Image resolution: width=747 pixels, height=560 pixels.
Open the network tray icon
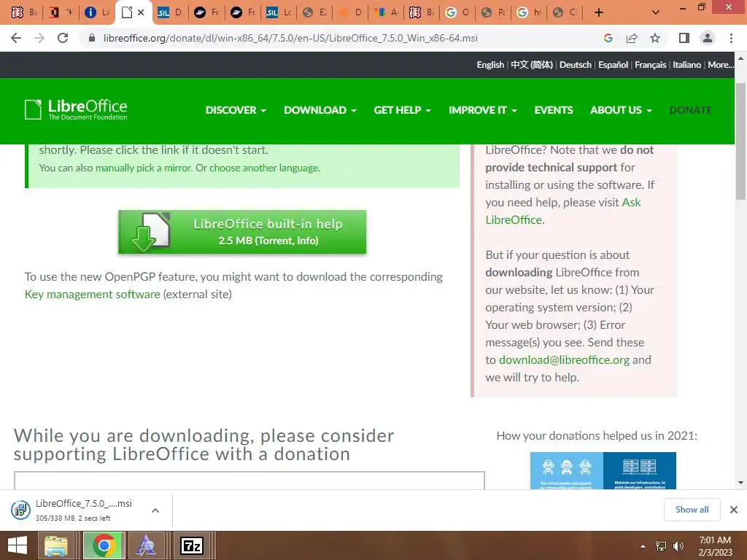pyautogui.click(x=661, y=546)
